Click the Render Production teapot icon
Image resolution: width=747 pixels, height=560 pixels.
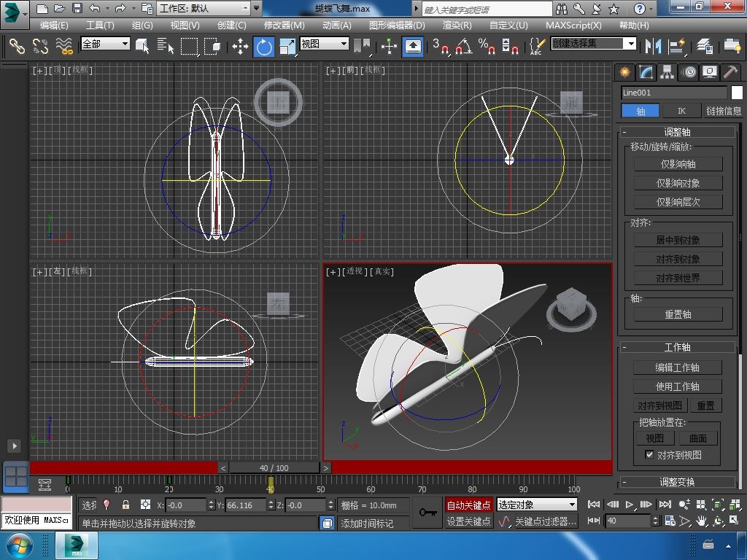(732, 46)
